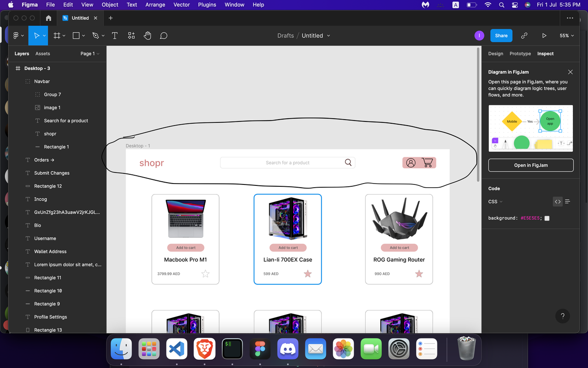Open Terminal from the Dock

[232, 350]
